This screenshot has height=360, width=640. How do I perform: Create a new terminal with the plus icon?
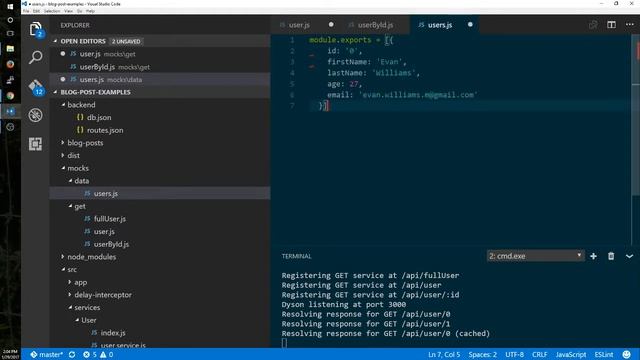point(593,256)
